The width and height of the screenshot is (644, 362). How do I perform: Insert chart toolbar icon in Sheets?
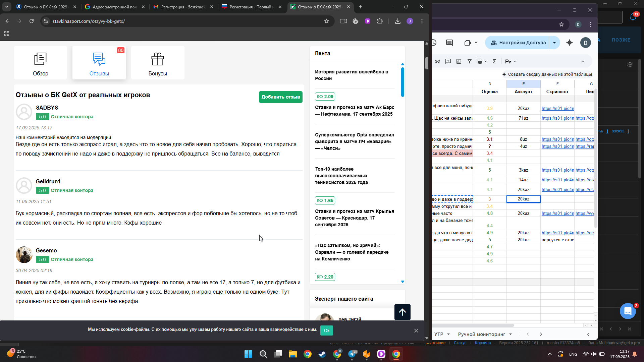tap(459, 61)
